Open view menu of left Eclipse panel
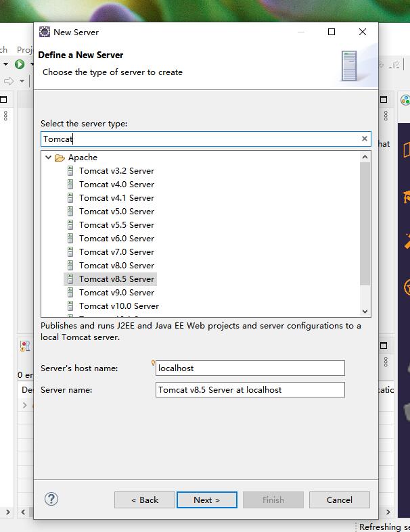 coord(5,116)
